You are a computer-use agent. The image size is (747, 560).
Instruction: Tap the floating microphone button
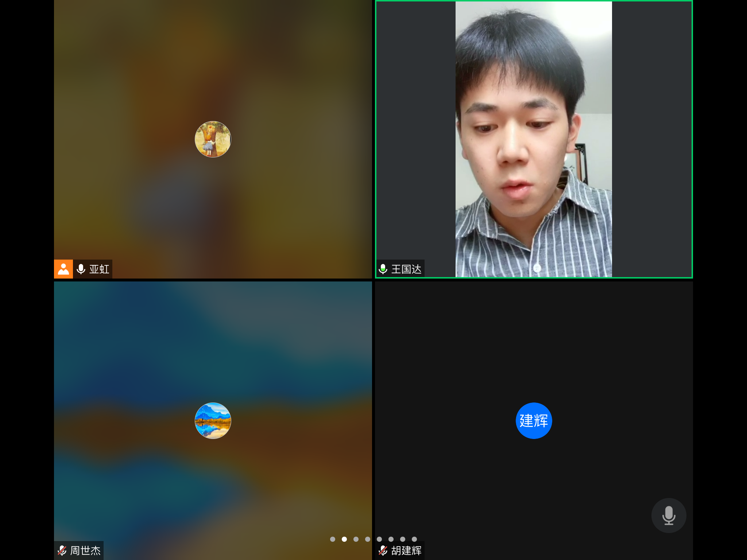(x=668, y=515)
